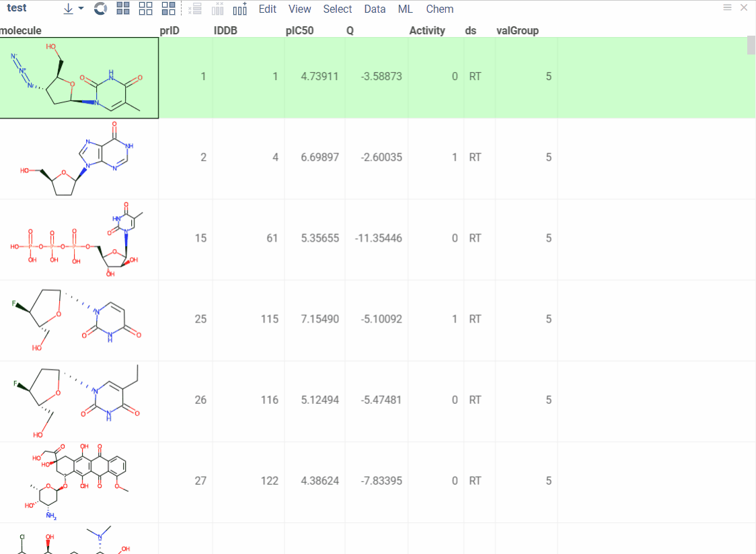The height and width of the screenshot is (554, 756).
Task: Click the IDDB column header
Action: (x=225, y=30)
